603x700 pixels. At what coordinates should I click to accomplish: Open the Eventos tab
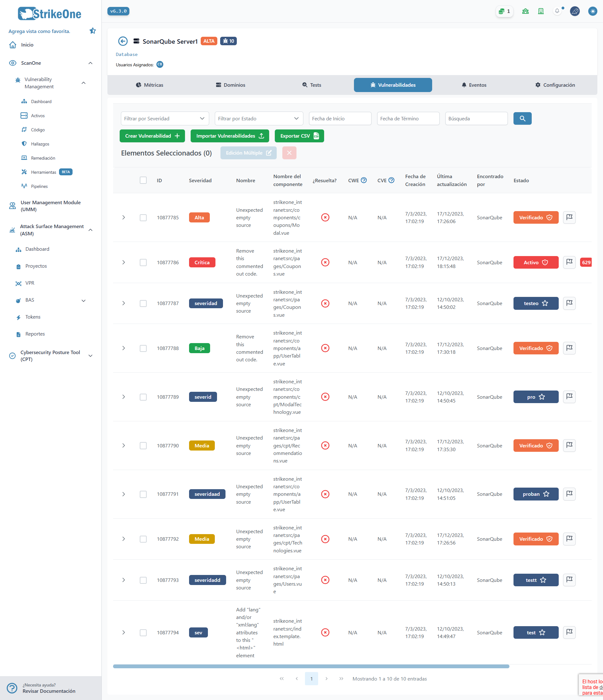[474, 85]
